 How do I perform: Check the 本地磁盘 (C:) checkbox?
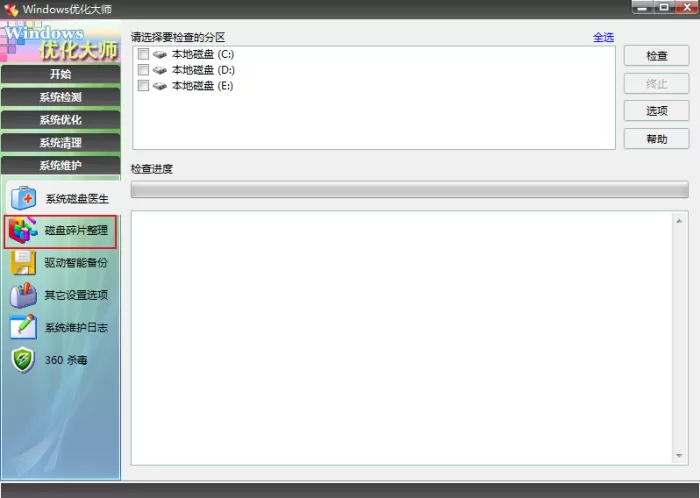(143, 54)
